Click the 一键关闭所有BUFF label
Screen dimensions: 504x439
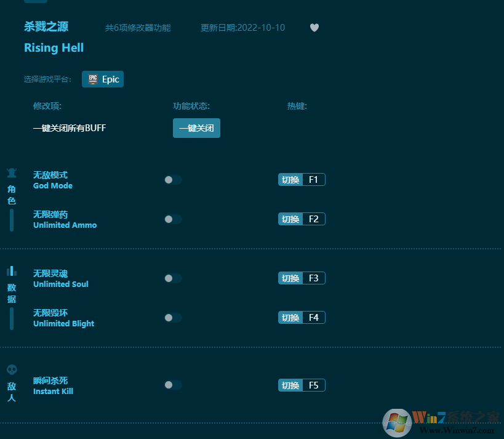click(70, 128)
